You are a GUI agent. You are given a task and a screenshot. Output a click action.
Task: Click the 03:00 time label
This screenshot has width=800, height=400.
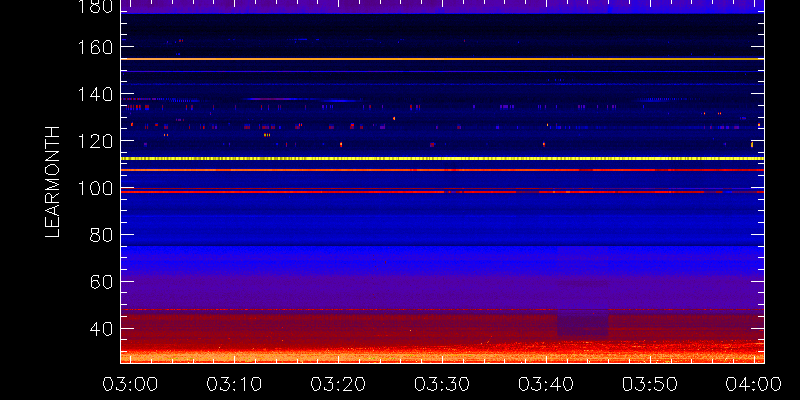130,384
